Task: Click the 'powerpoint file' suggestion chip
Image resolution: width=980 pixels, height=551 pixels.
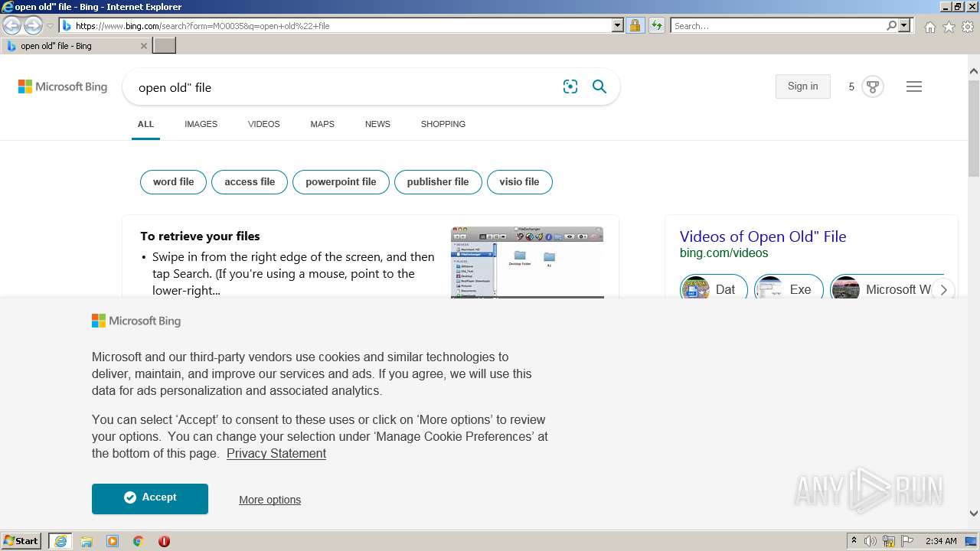Action: tap(341, 182)
